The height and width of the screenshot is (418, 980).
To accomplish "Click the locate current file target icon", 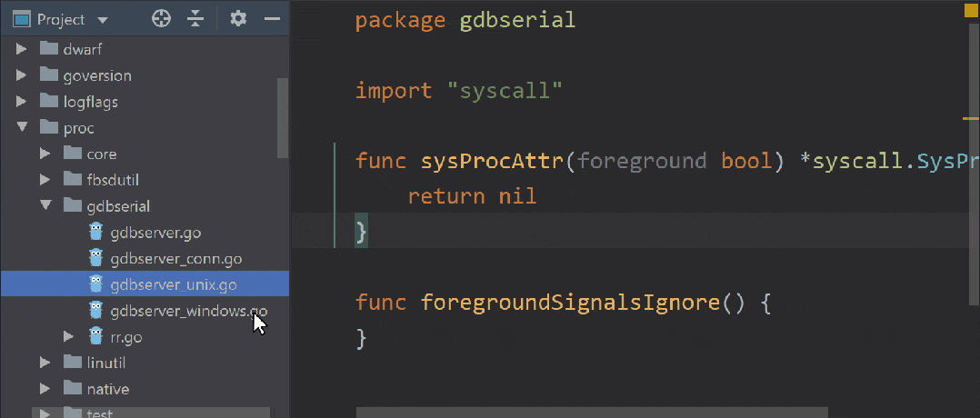I will (161, 18).
